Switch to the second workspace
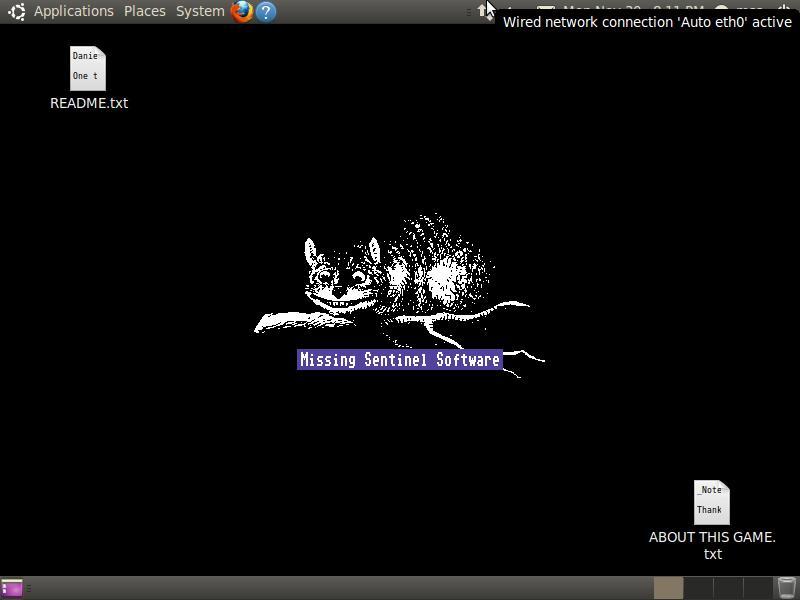 [698, 588]
